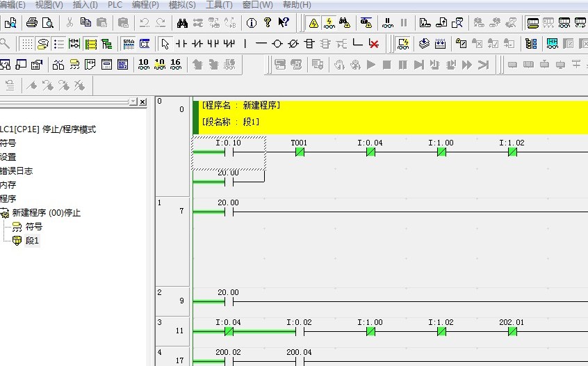Click the Print icon in the toolbar
Screen dimensions: 588x366
point(32,23)
